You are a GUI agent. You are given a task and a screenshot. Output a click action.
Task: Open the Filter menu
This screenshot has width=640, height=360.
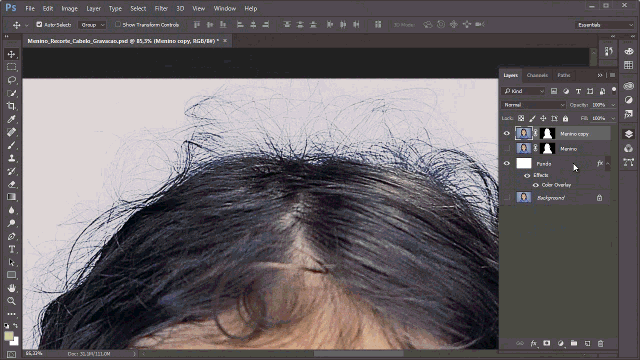tap(161, 8)
